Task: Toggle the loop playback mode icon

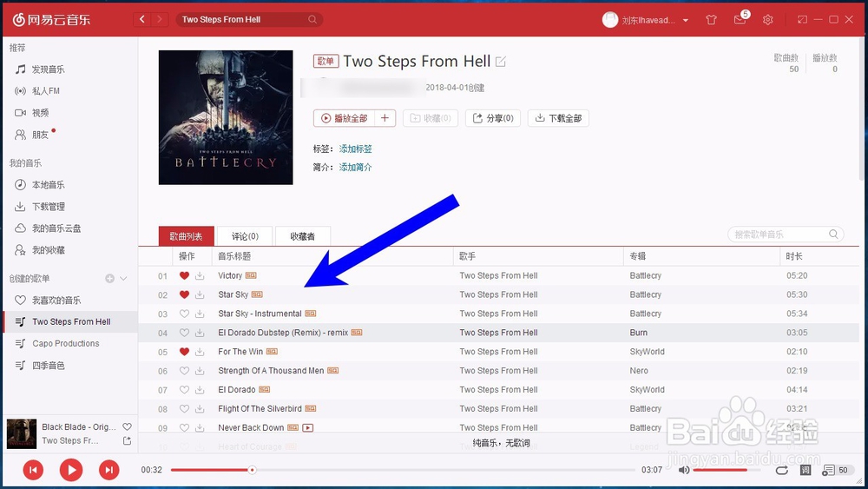Action: 782,470
